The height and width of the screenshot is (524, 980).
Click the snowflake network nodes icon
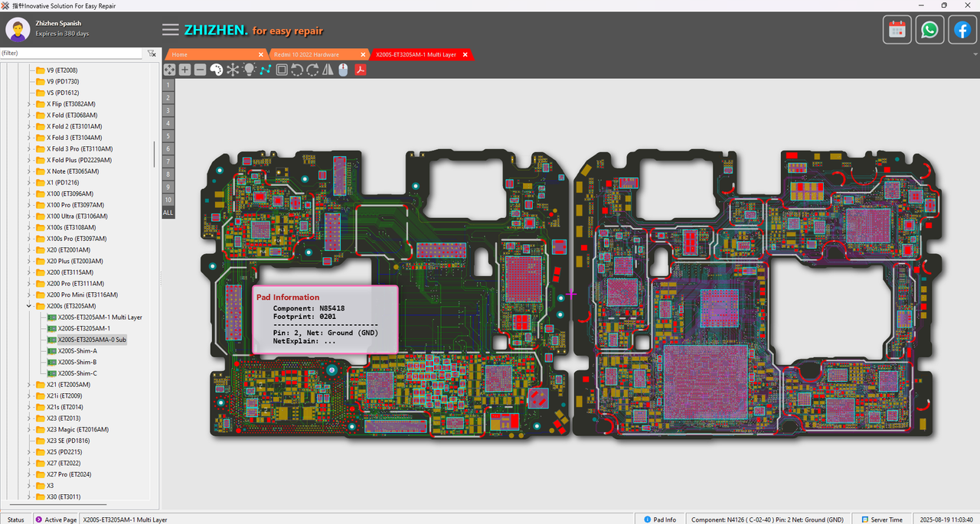point(233,70)
